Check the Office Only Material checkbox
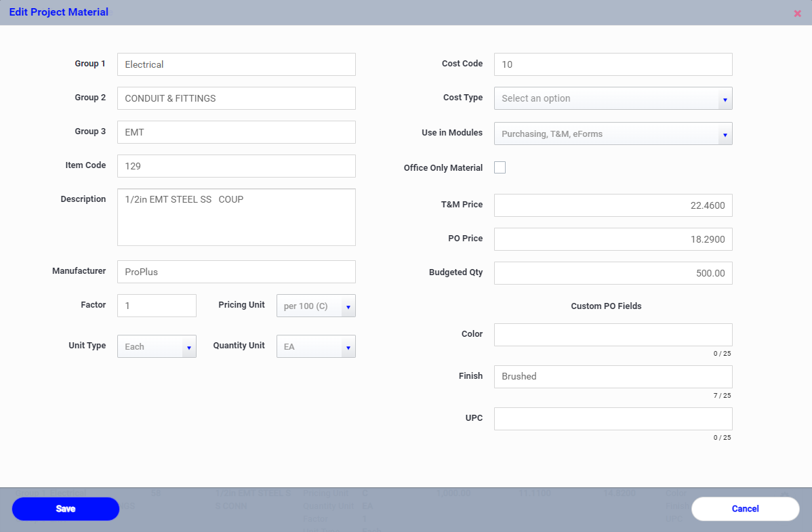 coord(500,167)
